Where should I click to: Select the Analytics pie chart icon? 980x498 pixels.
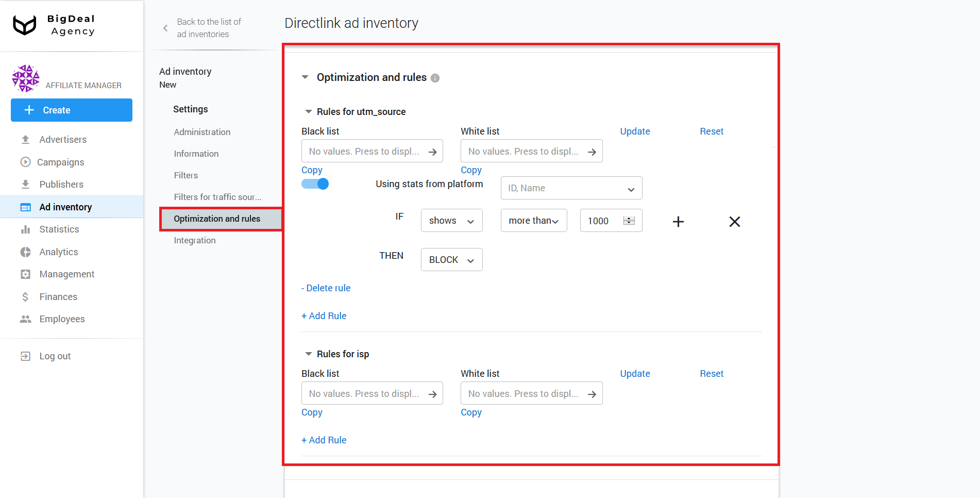[26, 252]
